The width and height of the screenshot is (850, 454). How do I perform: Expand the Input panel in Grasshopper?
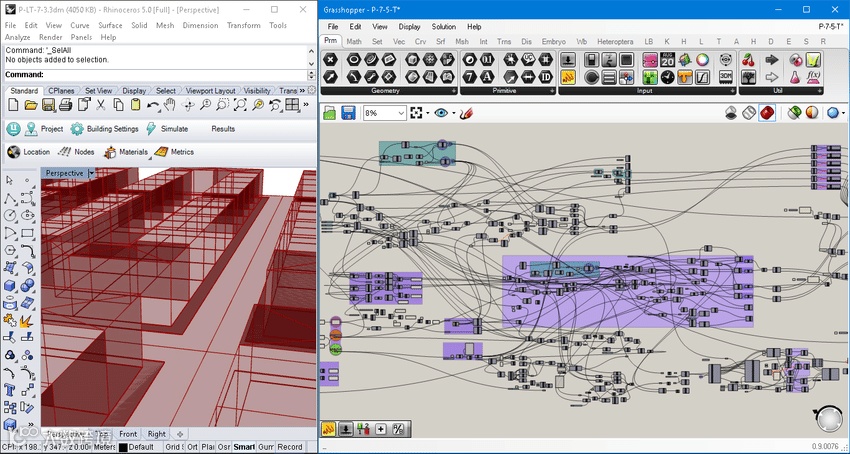[733, 91]
